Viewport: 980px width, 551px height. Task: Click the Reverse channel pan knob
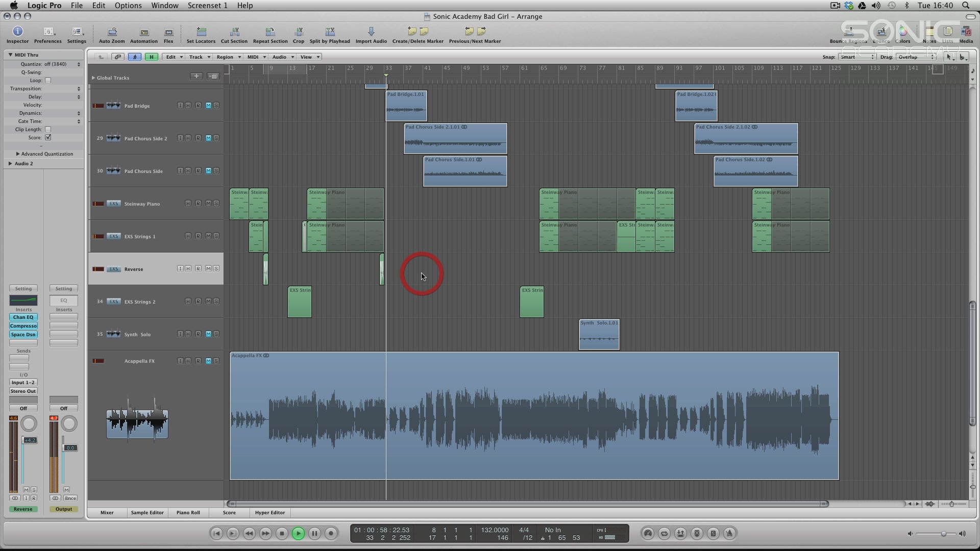tap(29, 423)
